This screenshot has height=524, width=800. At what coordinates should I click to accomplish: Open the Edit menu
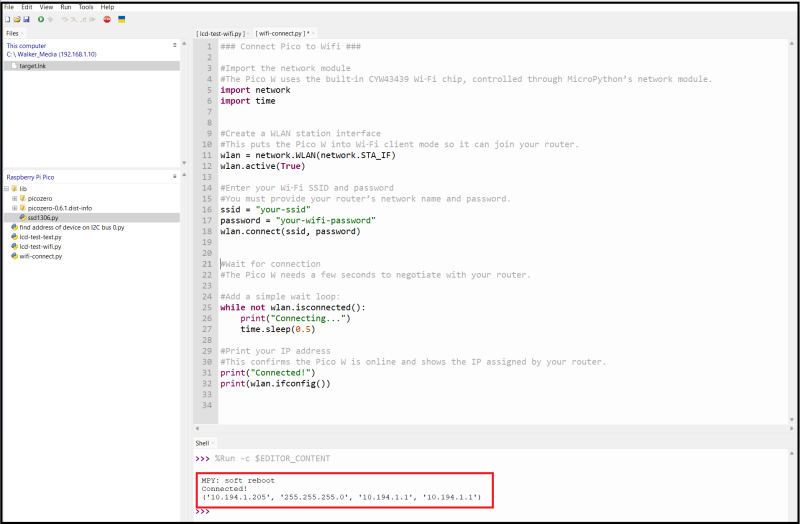click(27, 7)
